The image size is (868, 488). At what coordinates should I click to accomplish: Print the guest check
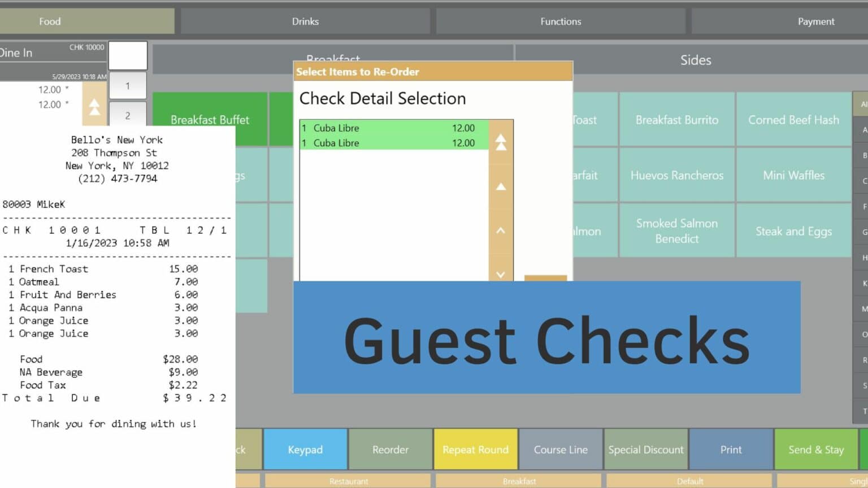click(731, 450)
